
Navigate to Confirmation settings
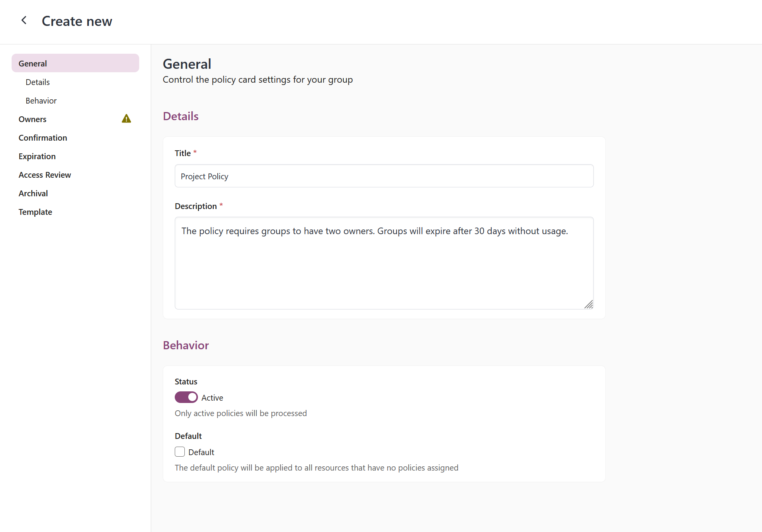pos(43,138)
